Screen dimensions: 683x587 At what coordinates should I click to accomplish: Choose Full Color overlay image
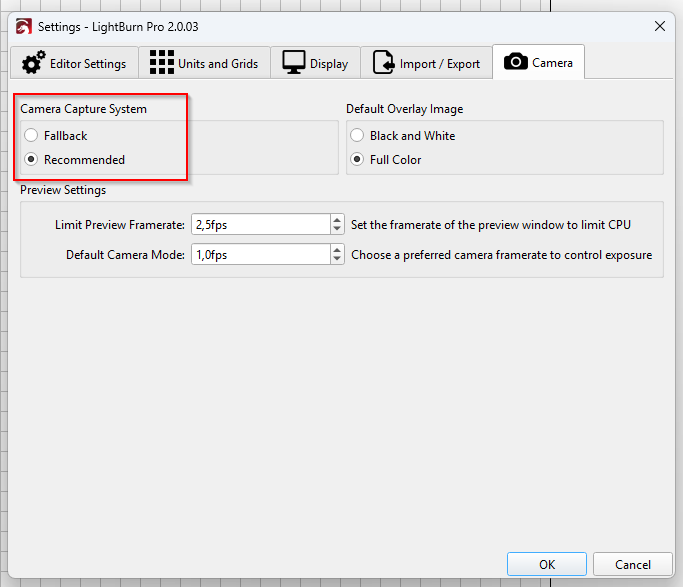coord(357,159)
